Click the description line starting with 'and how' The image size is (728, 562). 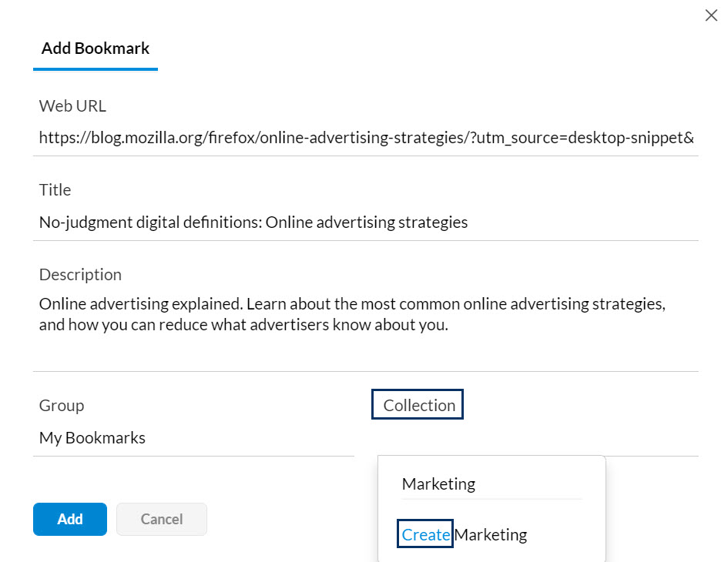point(243,325)
